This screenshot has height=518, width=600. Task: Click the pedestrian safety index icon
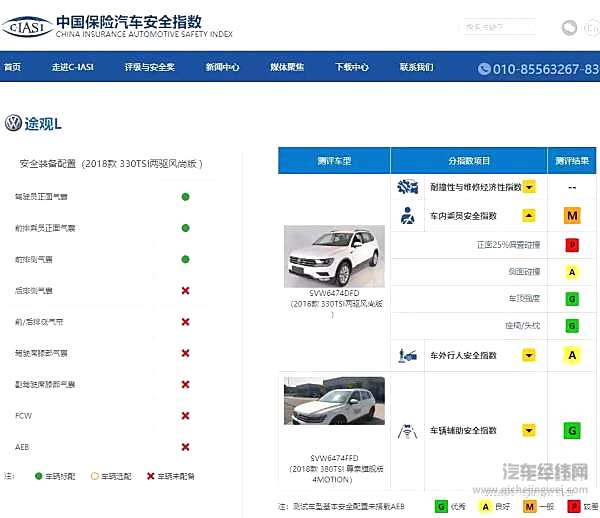pyautogui.click(x=408, y=355)
